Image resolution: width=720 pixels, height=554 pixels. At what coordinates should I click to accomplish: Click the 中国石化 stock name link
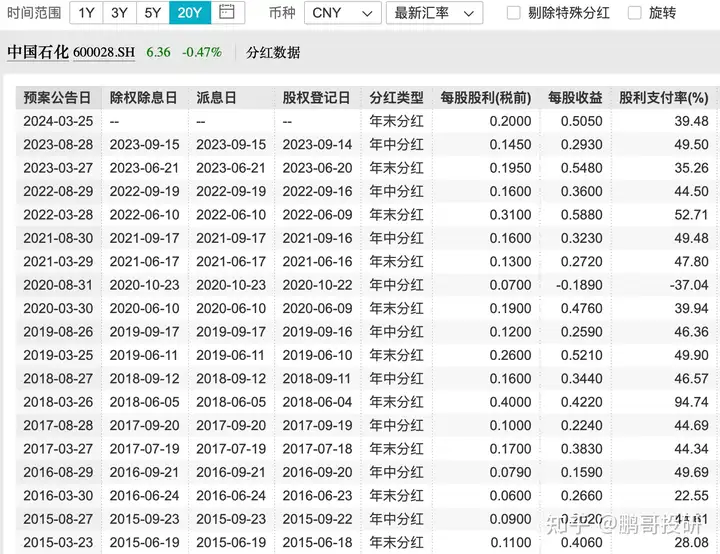point(38,52)
